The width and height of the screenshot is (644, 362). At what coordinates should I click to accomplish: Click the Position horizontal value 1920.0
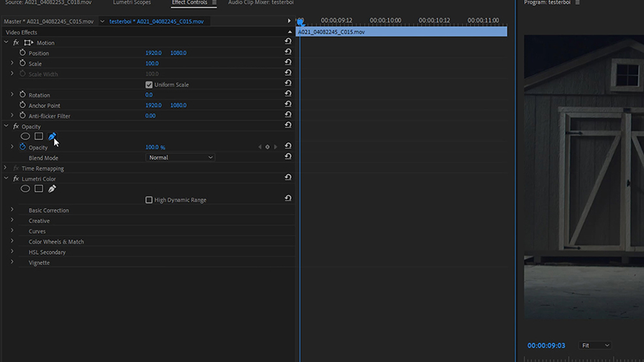[153, 53]
